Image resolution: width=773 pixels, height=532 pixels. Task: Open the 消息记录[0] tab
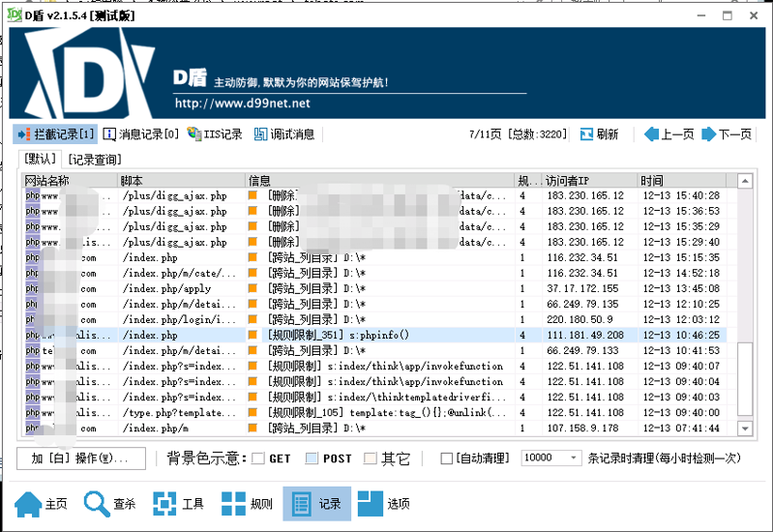[x=141, y=134]
